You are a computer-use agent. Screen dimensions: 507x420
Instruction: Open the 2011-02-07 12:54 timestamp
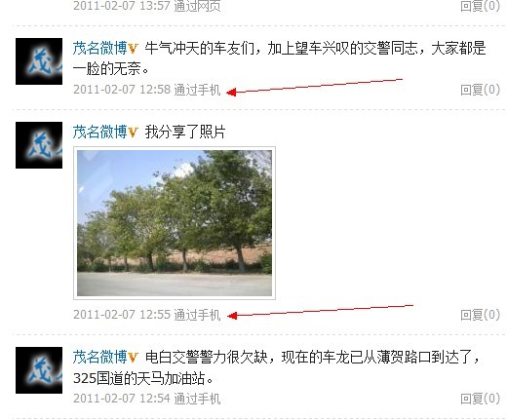[x=122, y=399]
